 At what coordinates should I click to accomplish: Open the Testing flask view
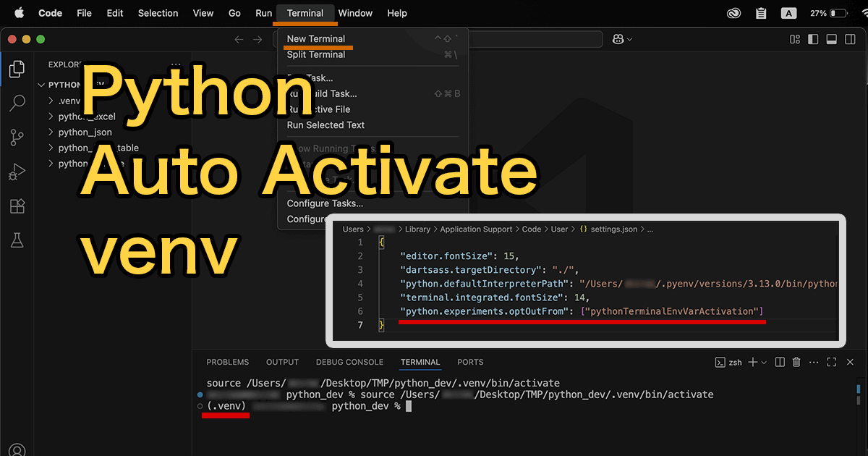coord(17,240)
